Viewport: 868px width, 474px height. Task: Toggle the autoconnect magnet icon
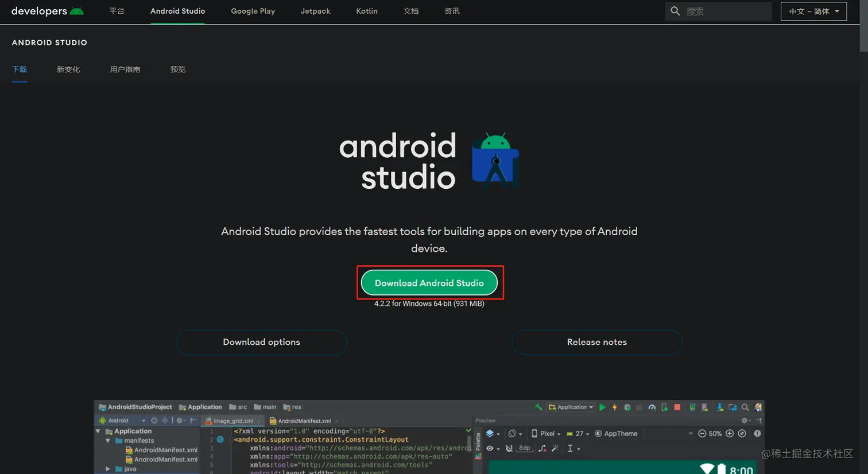(x=509, y=449)
